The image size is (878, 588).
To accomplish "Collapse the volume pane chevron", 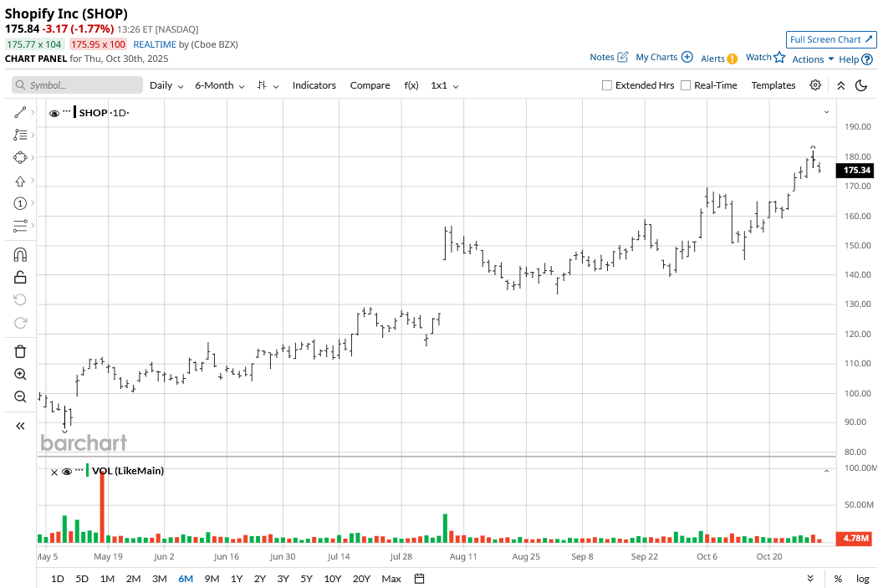I will (826, 472).
